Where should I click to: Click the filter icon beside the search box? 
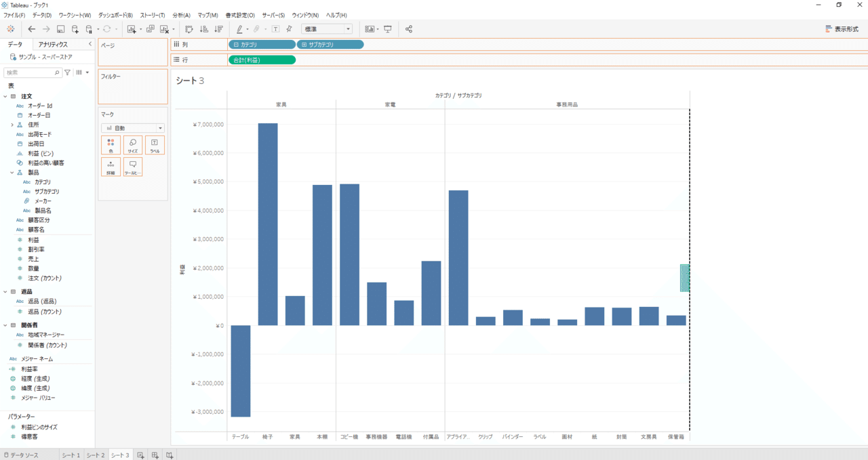click(68, 72)
